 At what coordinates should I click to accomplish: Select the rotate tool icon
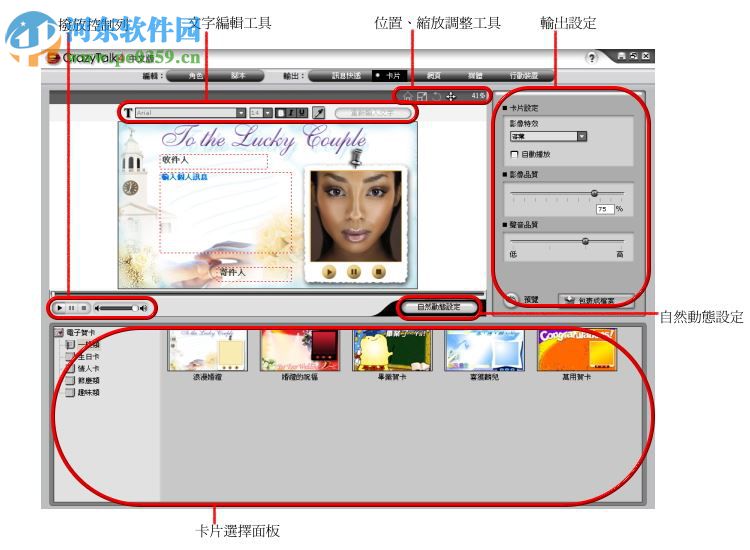pyautogui.click(x=436, y=96)
